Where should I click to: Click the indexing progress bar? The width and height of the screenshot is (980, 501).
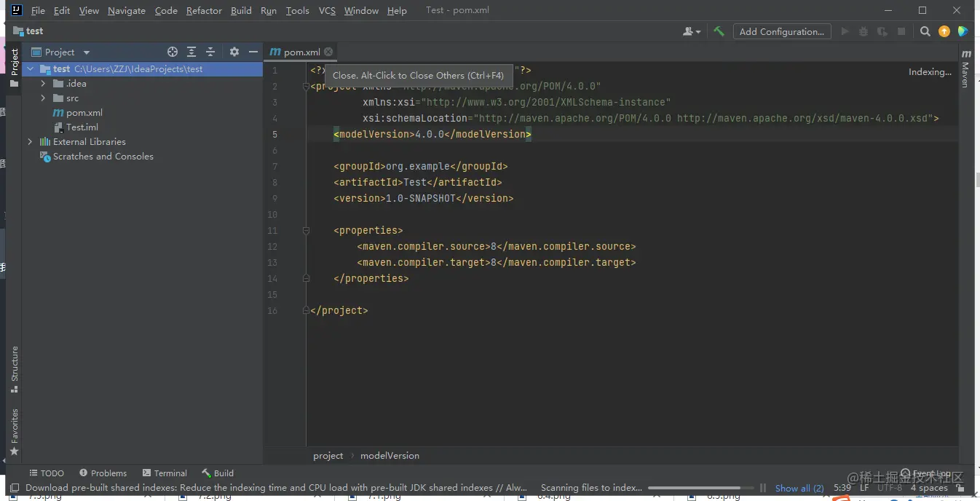click(701, 488)
